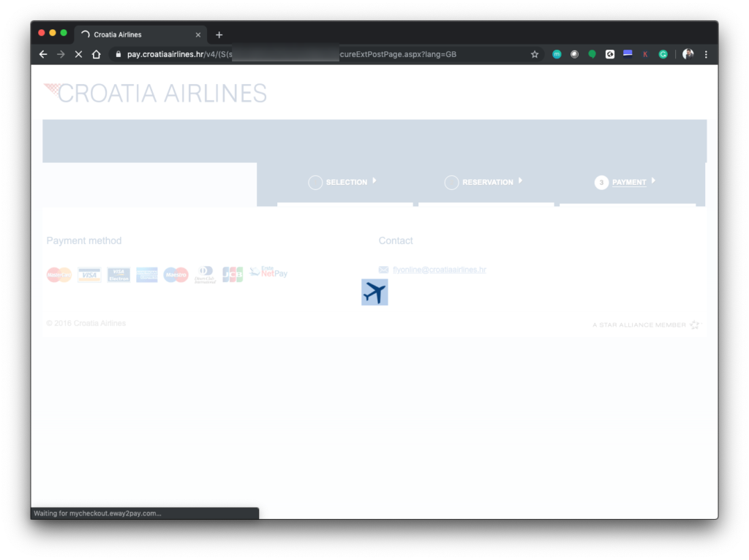
Task: Click the American Express card icon
Action: click(x=147, y=275)
